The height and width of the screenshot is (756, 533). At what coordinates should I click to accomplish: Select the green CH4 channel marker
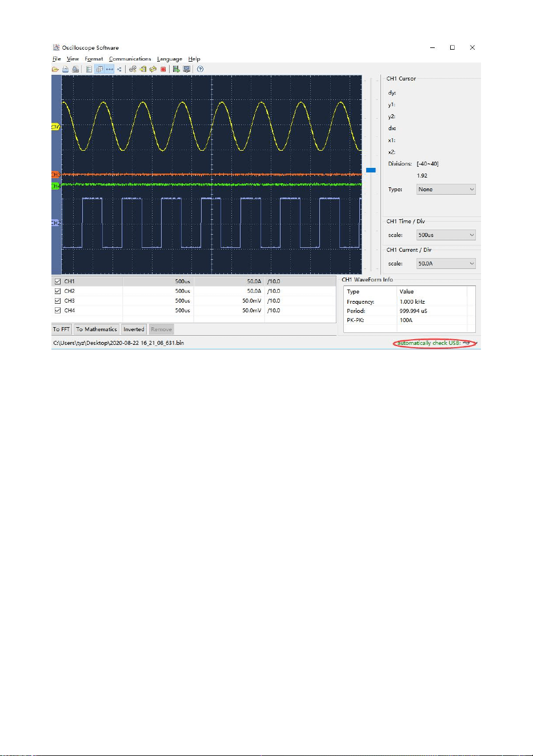pos(55,186)
